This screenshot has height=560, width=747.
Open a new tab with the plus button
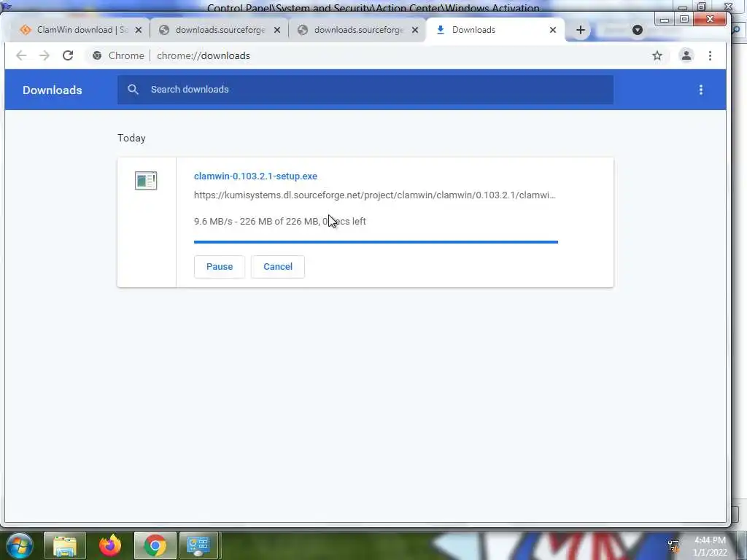click(580, 30)
